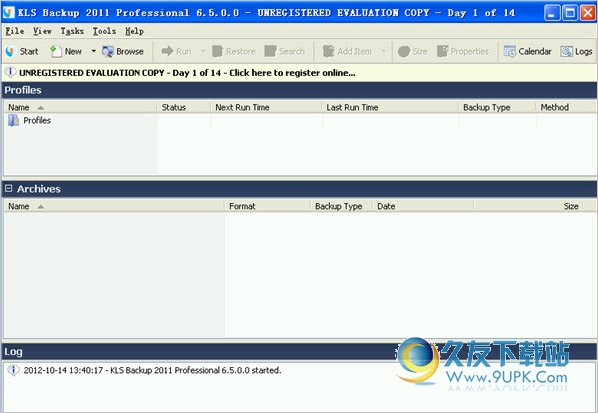Create a New profile from toolbar
This screenshot has width=598, height=413.
pos(66,51)
